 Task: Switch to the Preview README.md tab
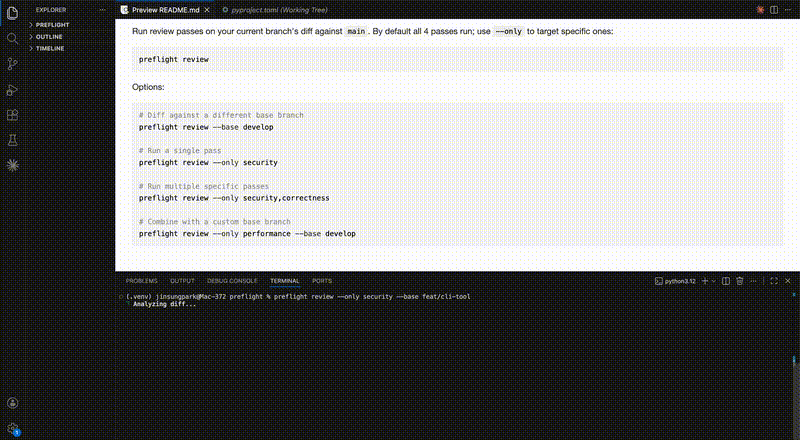pos(165,10)
